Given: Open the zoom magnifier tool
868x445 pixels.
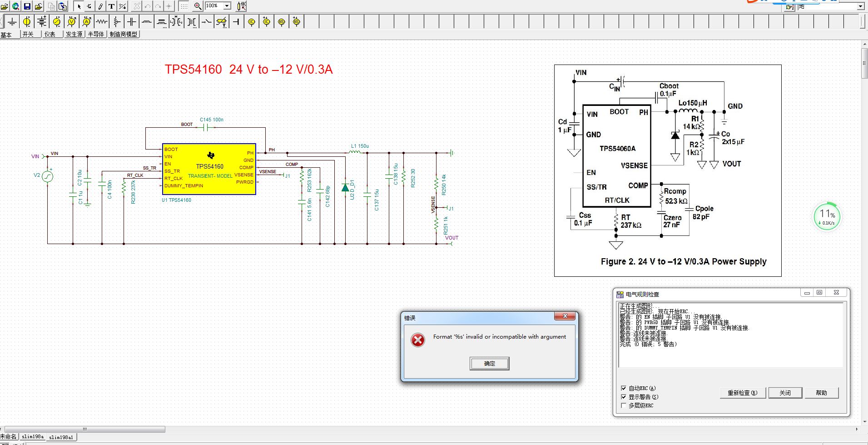Looking at the screenshot, I should (x=198, y=6).
